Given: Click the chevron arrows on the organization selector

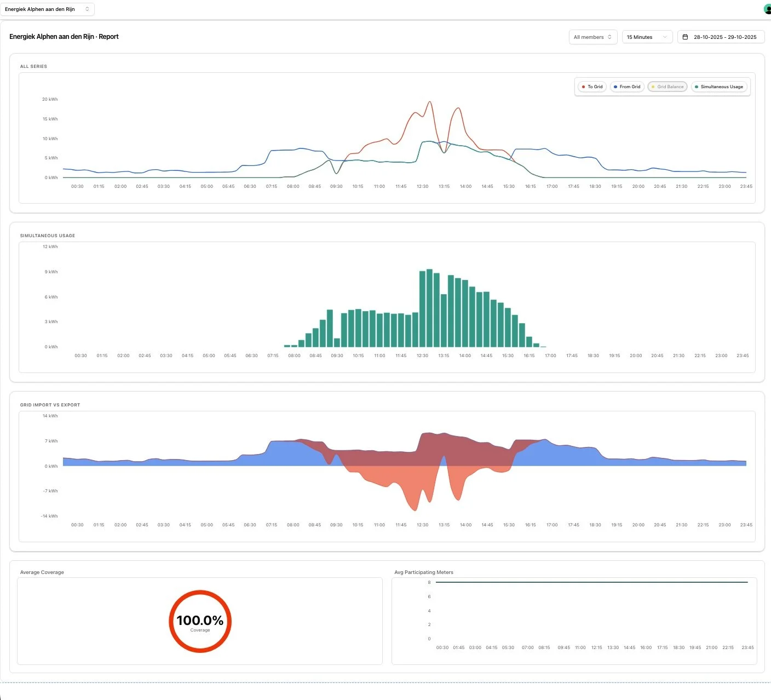Looking at the screenshot, I should point(87,9).
